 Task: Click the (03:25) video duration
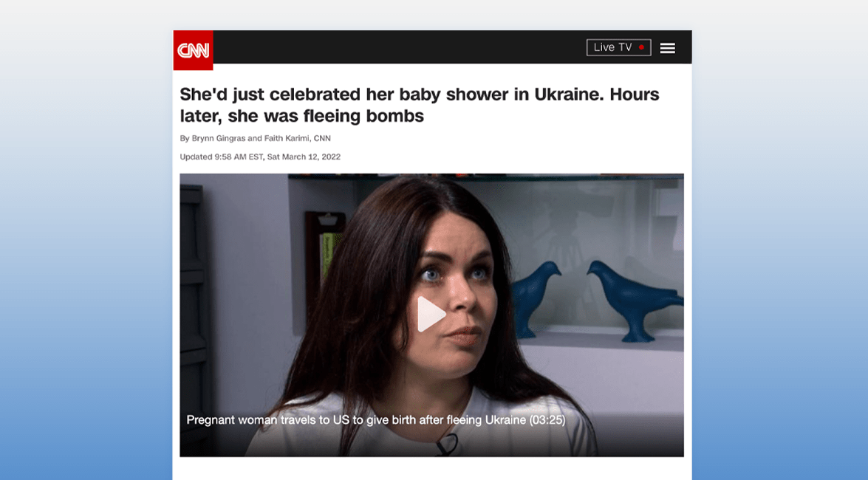(547, 419)
